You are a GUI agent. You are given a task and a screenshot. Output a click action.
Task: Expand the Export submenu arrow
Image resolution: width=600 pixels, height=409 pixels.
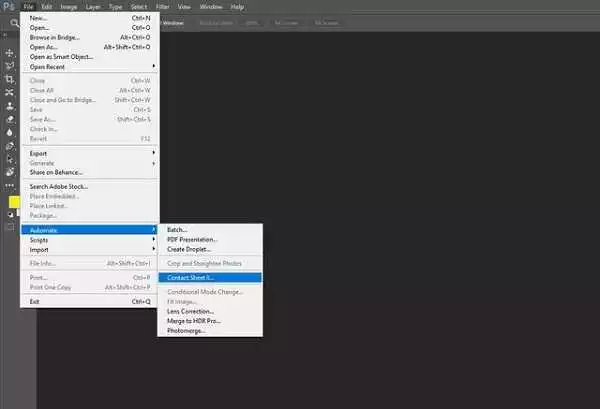pos(153,153)
